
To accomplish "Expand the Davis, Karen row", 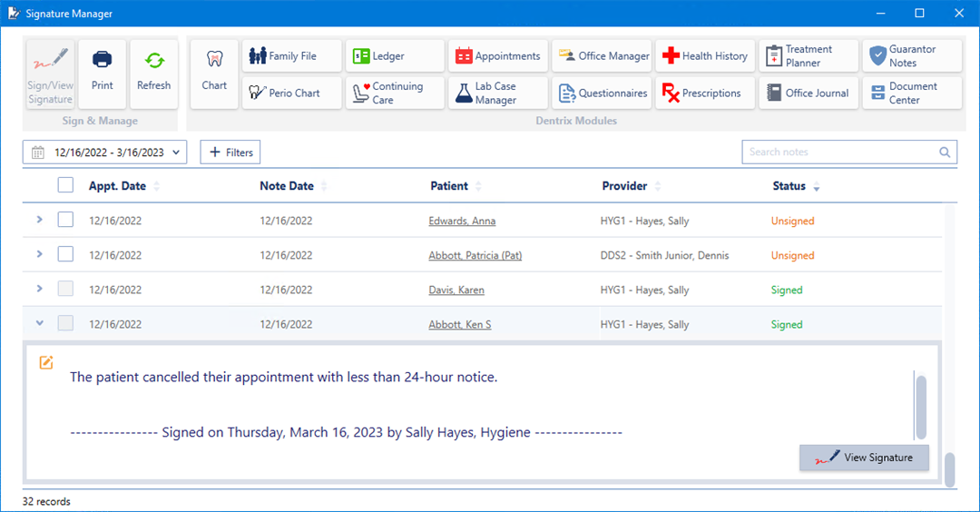I will point(39,289).
